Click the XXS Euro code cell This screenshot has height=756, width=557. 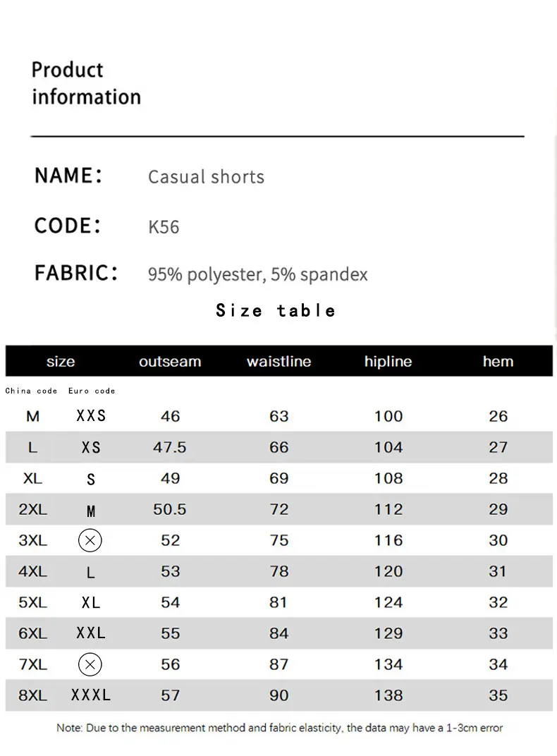[x=91, y=415]
